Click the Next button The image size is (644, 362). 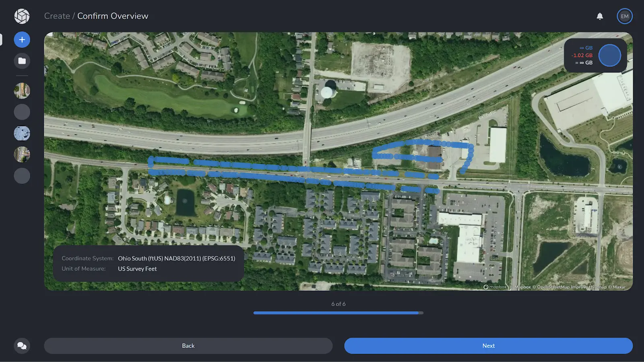tap(488, 346)
